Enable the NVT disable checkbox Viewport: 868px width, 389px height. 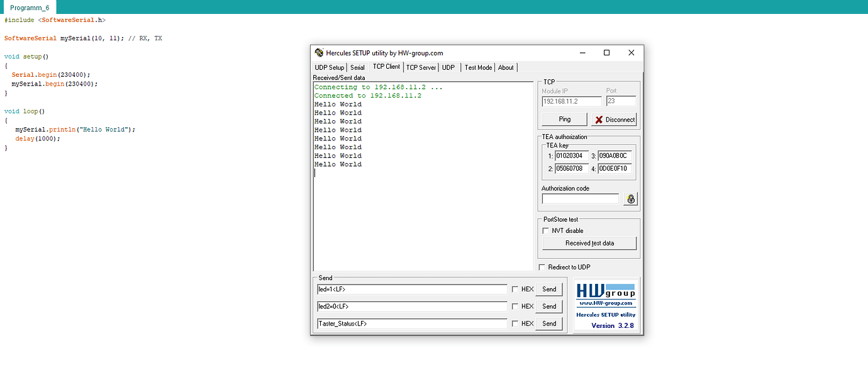pos(545,230)
